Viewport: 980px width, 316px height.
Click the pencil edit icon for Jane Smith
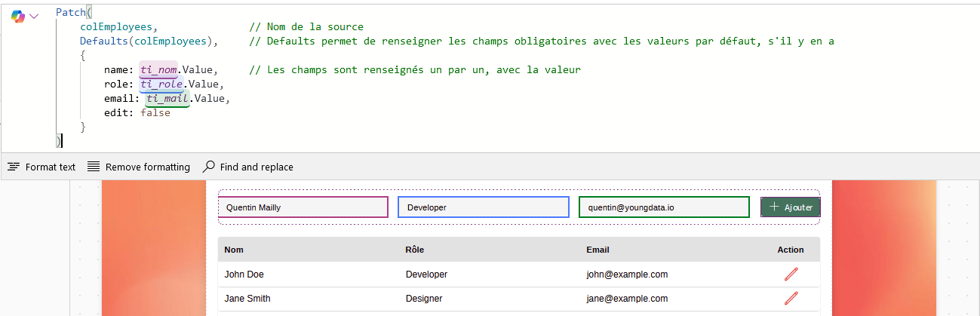tap(791, 299)
